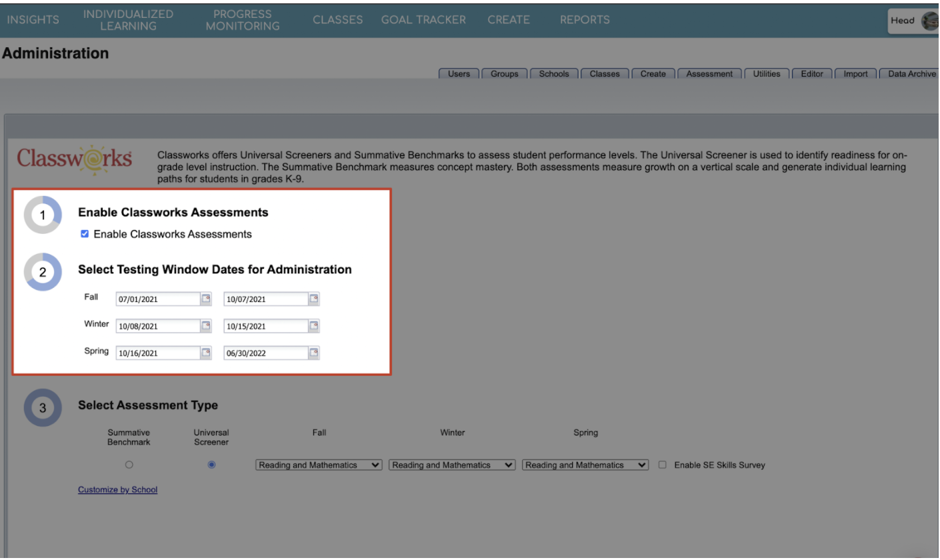Click the Spring end date field

[265, 353]
